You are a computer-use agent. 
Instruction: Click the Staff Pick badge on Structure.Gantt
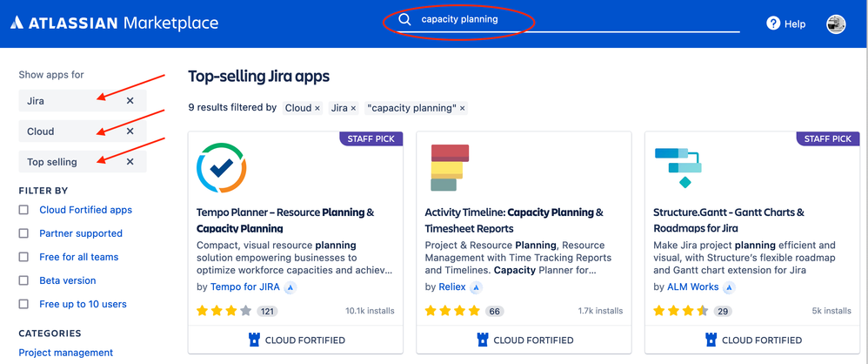[x=828, y=139]
